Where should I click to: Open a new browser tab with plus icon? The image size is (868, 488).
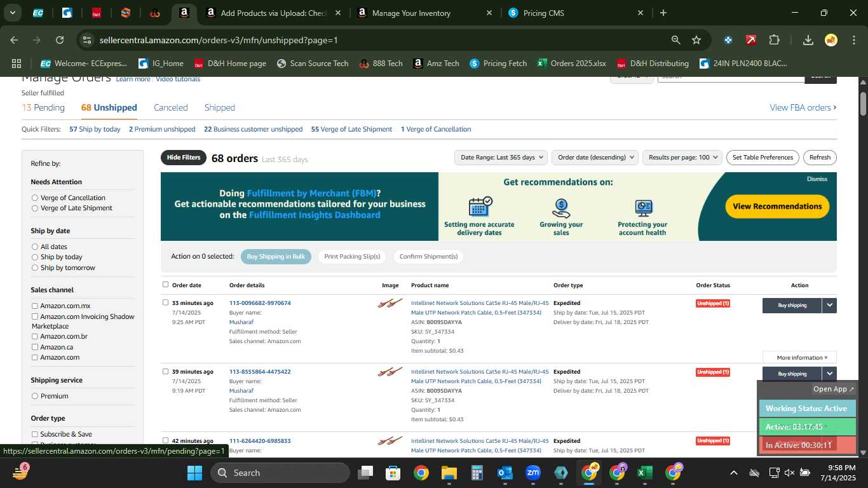click(x=663, y=13)
